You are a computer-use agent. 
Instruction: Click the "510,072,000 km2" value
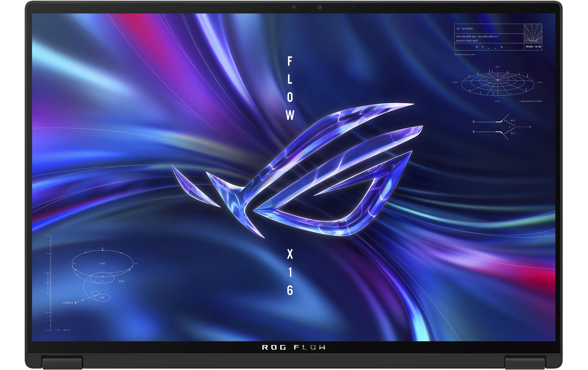[x=467, y=41]
